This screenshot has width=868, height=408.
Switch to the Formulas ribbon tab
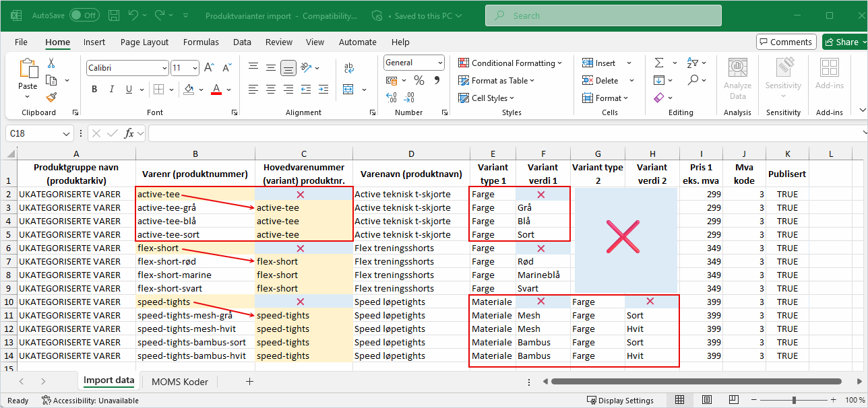click(201, 42)
